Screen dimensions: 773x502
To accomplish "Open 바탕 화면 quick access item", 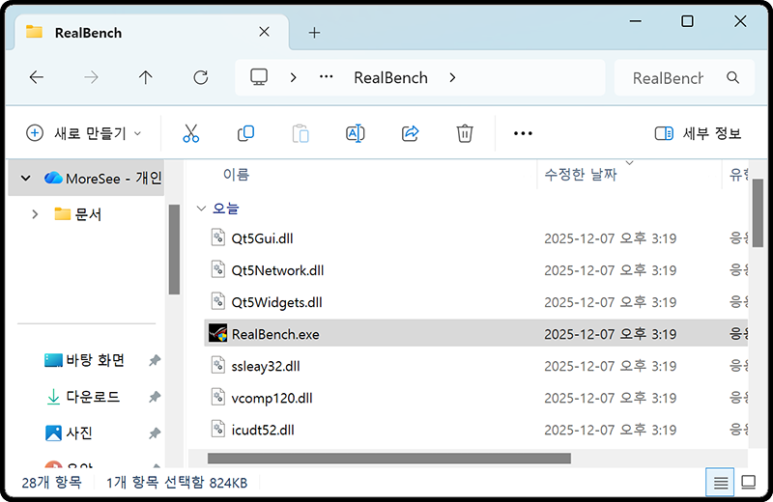I will 84,360.
